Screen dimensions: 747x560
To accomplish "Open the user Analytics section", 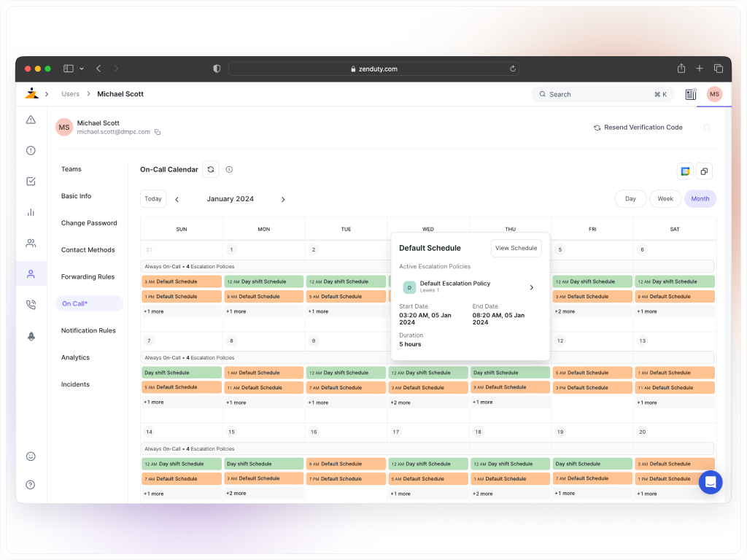I will click(75, 357).
